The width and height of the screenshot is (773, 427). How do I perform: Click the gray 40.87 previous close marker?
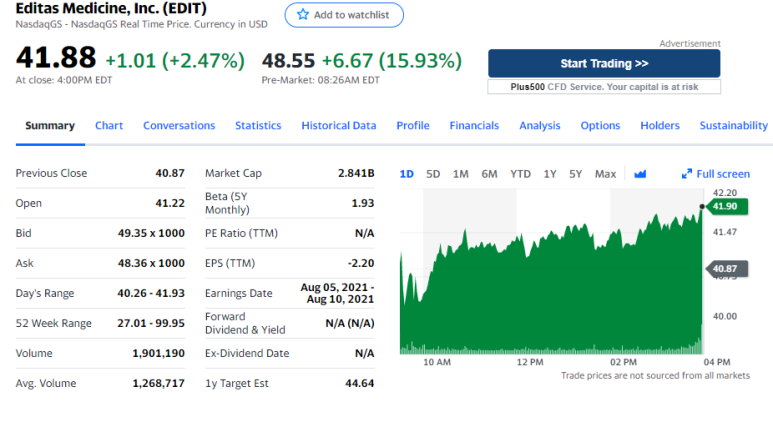[x=727, y=269]
